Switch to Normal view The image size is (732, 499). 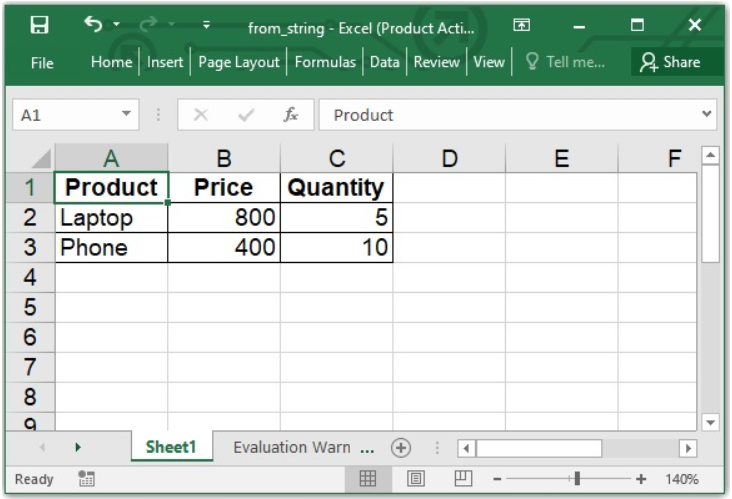(369, 479)
